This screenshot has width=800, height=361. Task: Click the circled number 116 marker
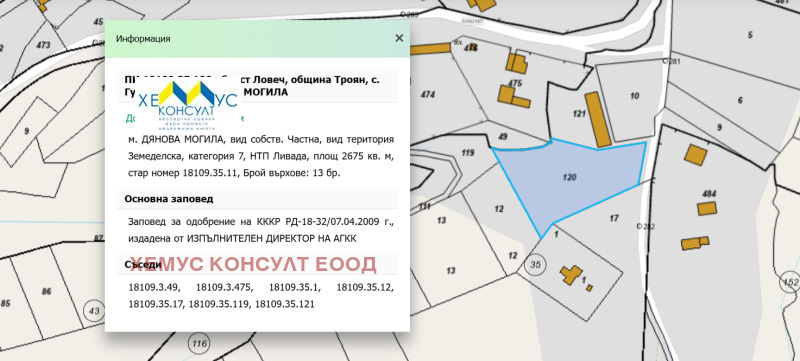click(199, 343)
